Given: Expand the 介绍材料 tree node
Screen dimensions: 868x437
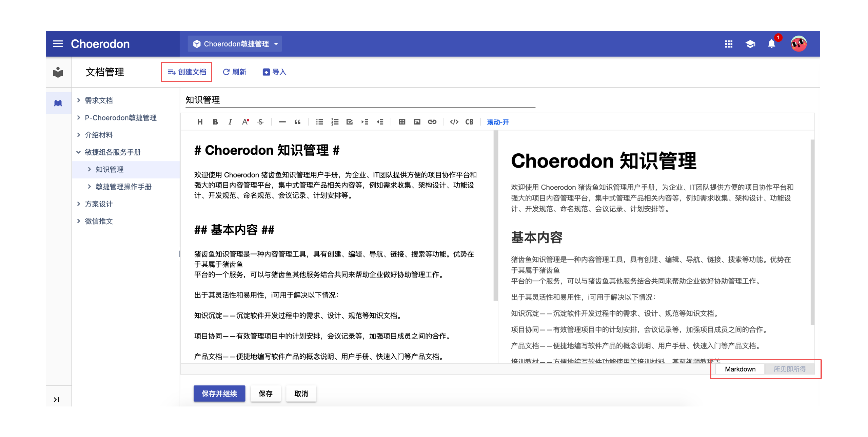Looking at the screenshot, I should click(x=79, y=135).
